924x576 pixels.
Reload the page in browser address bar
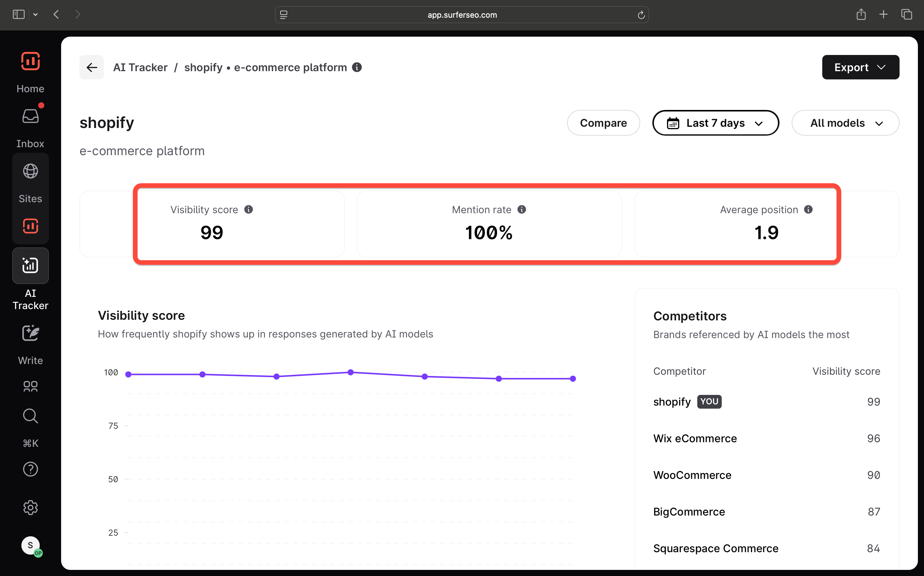click(641, 15)
